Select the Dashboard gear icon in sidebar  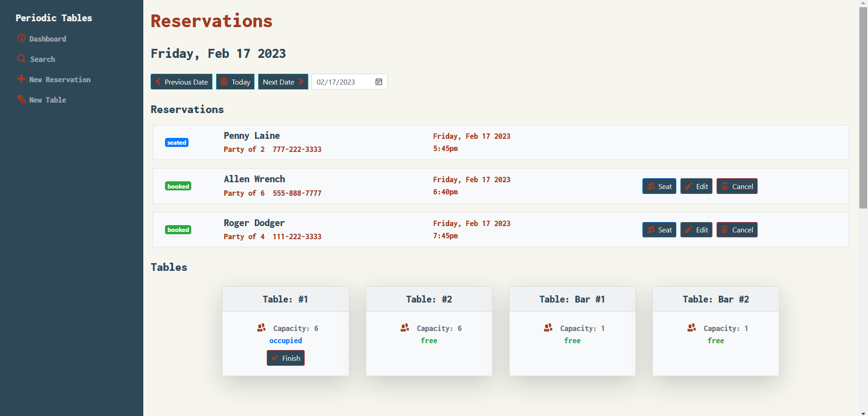[21, 38]
